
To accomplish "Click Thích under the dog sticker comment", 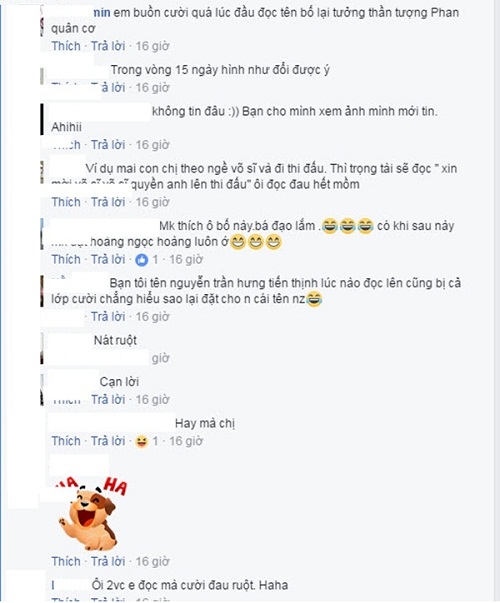I will 66,561.
